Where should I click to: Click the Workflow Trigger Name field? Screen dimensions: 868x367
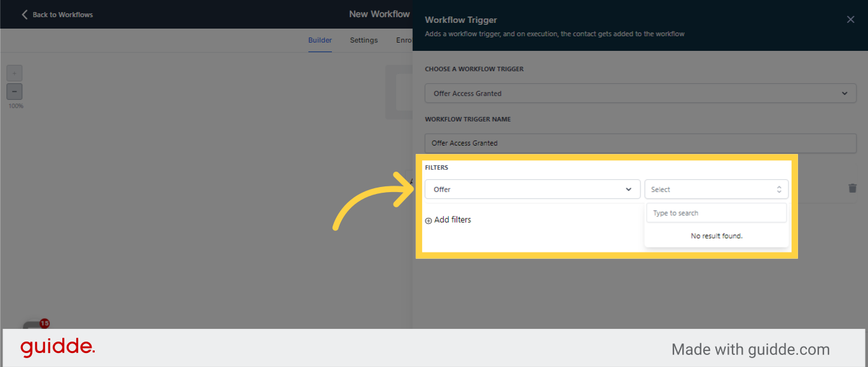pyautogui.click(x=640, y=143)
